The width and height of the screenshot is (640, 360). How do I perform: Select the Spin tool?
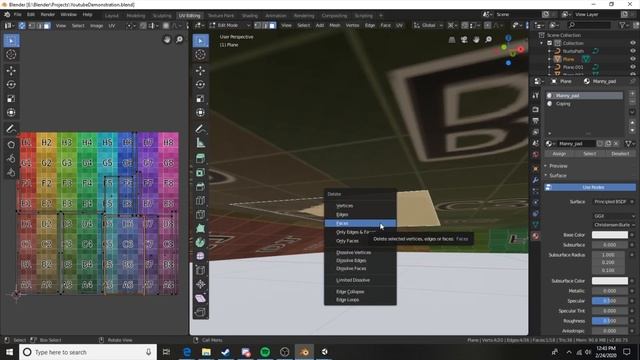tap(200, 242)
